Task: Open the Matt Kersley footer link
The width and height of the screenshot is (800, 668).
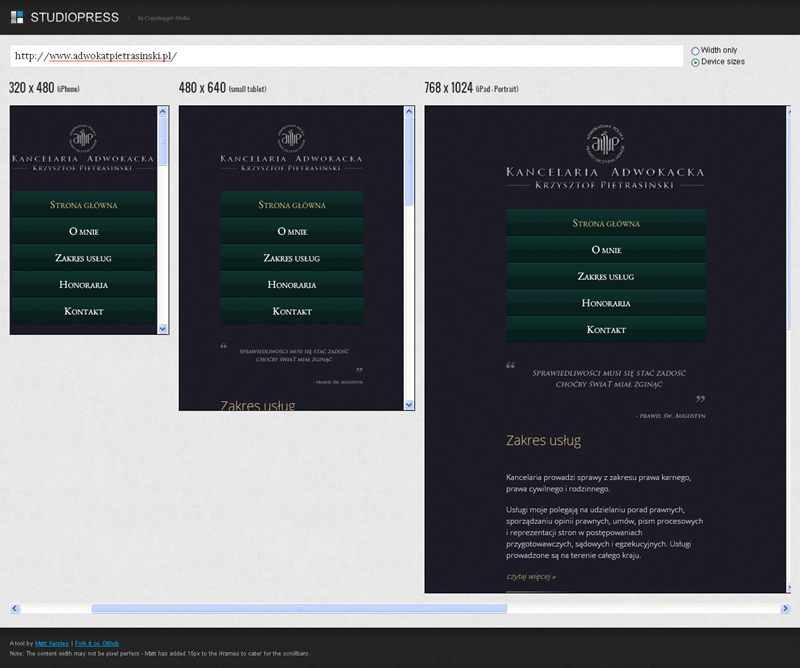Action: 47,643
